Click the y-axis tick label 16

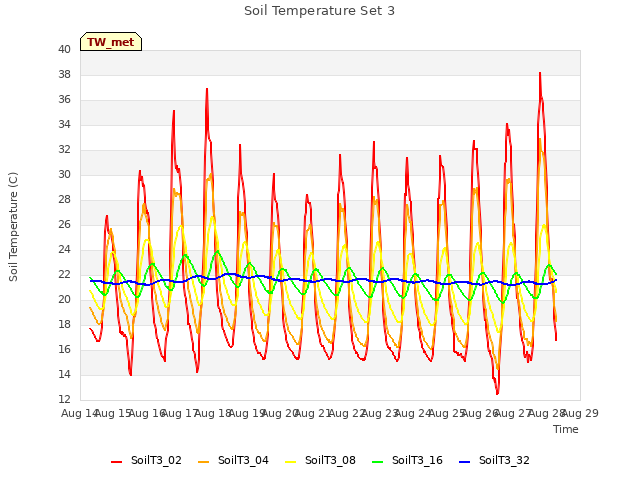click(64, 349)
